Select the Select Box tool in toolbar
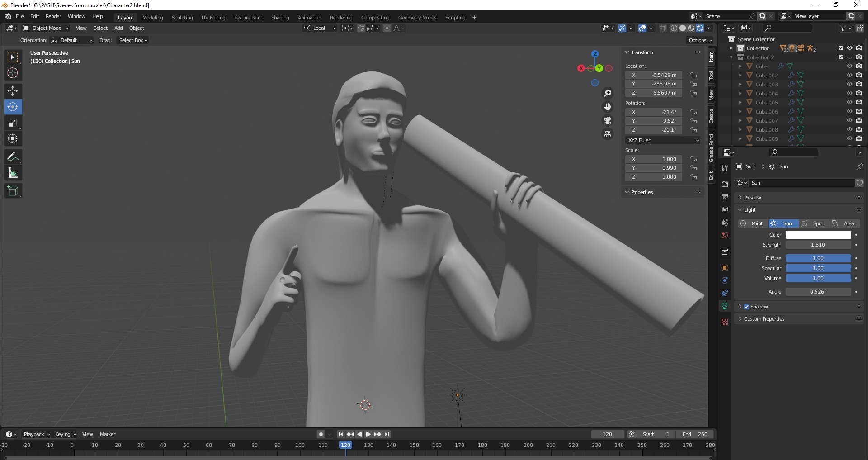Screen dimensions: 868x460 pos(13,57)
